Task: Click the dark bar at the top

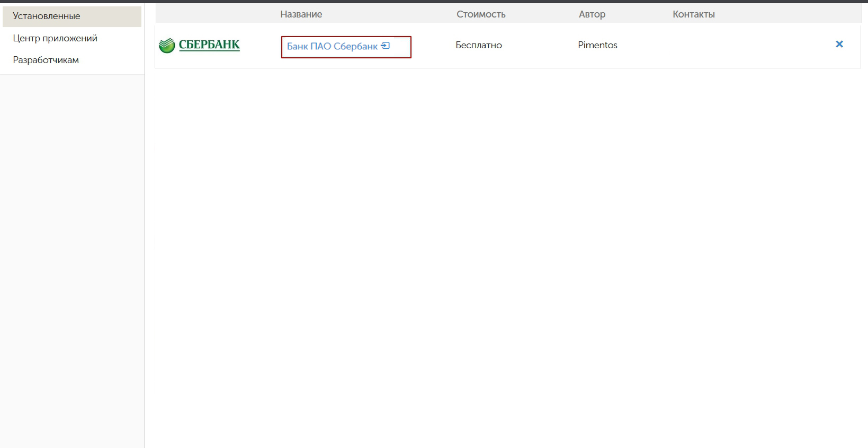Action: click(x=434, y=1)
